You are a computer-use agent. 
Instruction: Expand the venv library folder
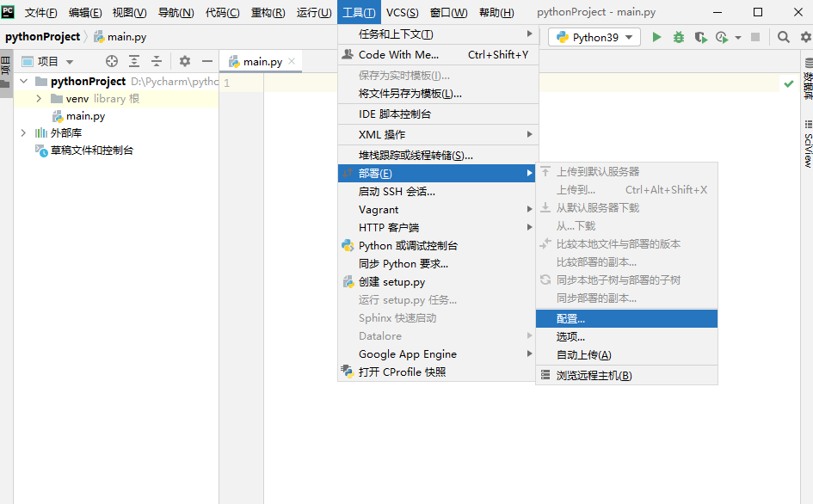tap(39, 99)
